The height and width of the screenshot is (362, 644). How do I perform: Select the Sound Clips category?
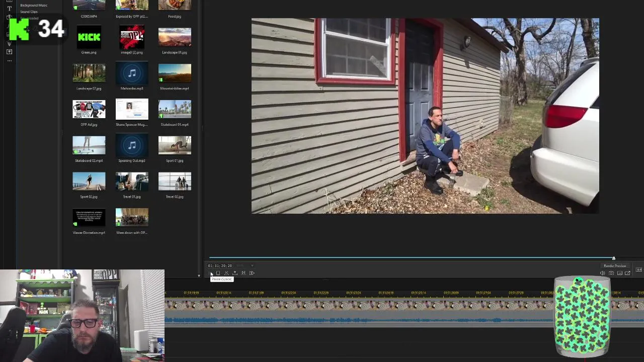29,12
